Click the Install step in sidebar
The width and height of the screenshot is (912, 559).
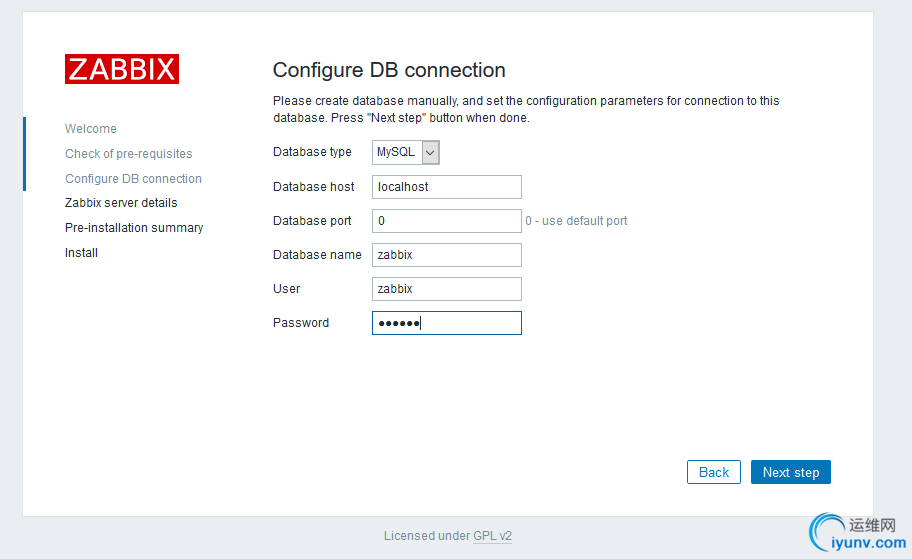tap(81, 253)
